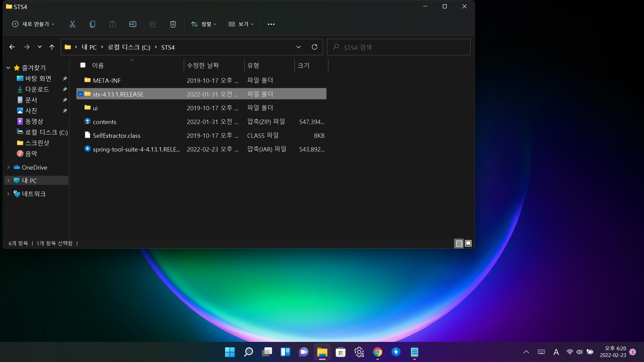Viewport: 644px width, 362px height.
Task: Open Spring Tool Suite from taskbar
Action: coord(396,352)
